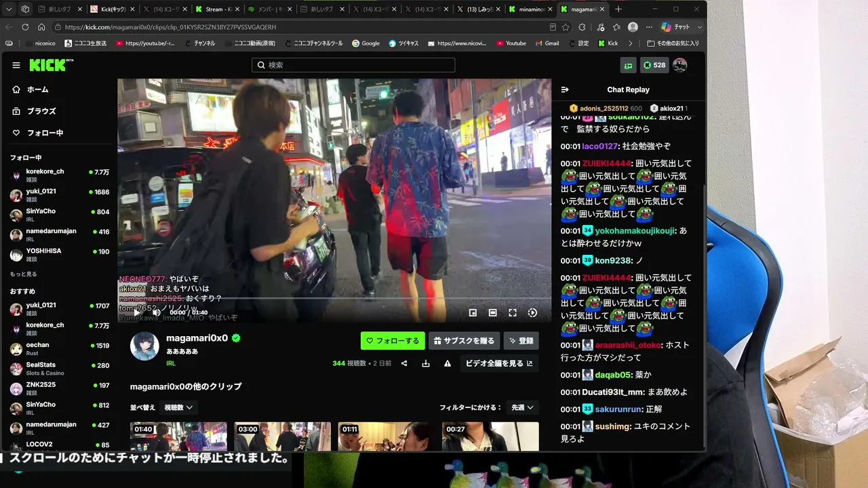Open the browser tab list dropdown arrow
This screenshot has height=488, width=868.
click(9, 9)
